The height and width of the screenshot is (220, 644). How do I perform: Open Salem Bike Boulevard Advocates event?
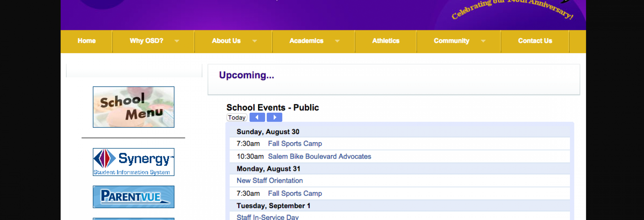click(x=320, y=156)
